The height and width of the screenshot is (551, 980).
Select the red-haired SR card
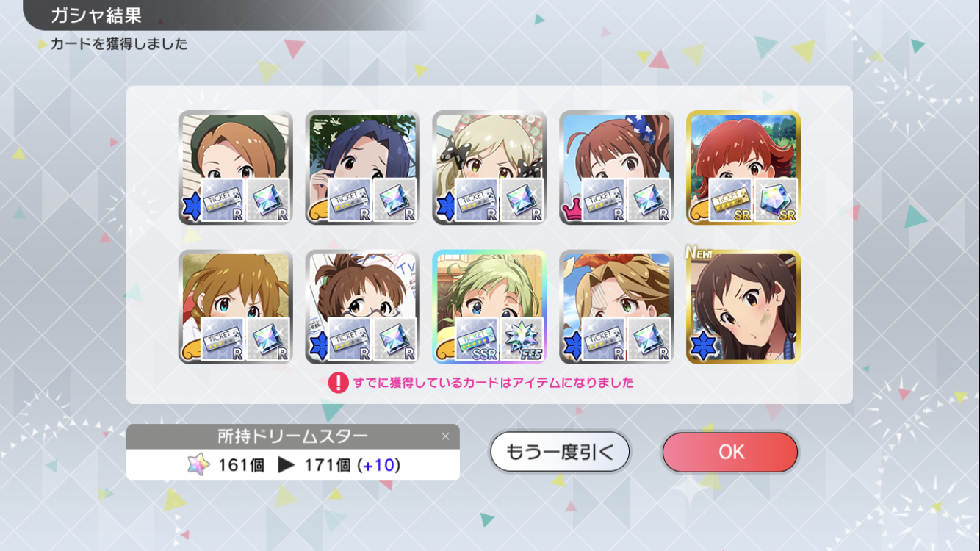[743, 168]
